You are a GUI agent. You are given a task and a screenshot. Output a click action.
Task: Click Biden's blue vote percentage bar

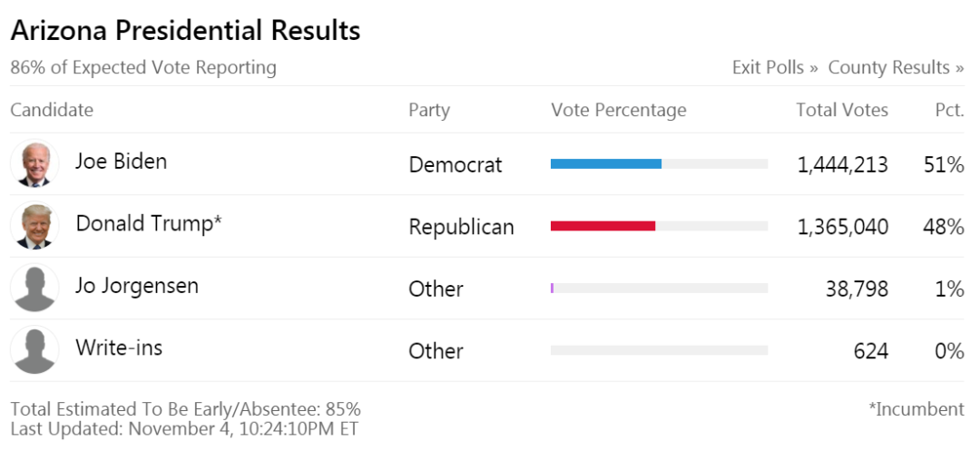pos(605,163)
